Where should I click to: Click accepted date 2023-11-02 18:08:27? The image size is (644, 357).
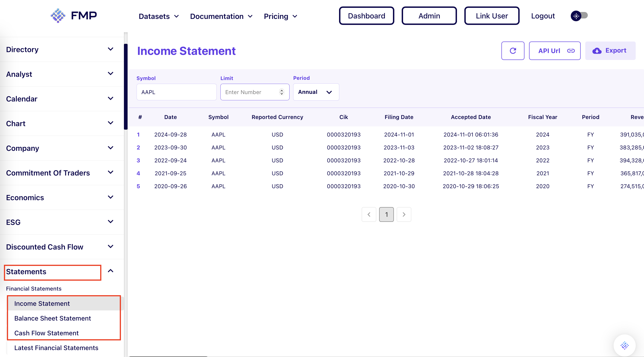[x=471, y=147]
